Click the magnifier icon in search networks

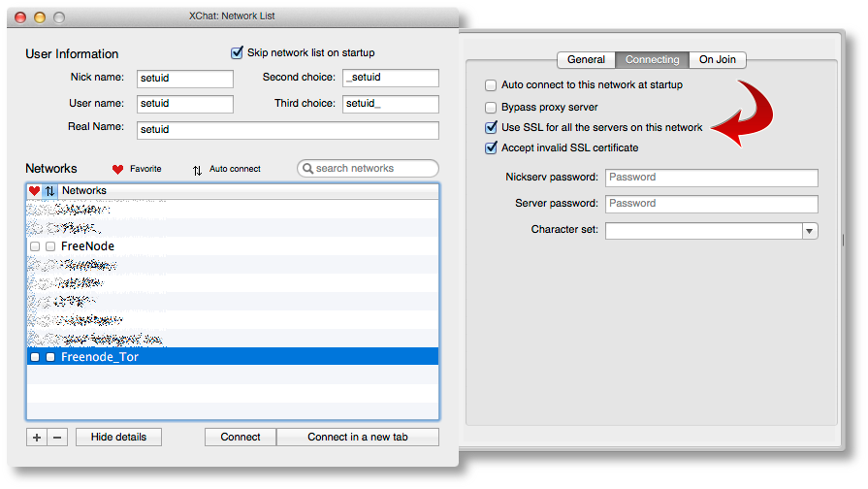[308, 169]
